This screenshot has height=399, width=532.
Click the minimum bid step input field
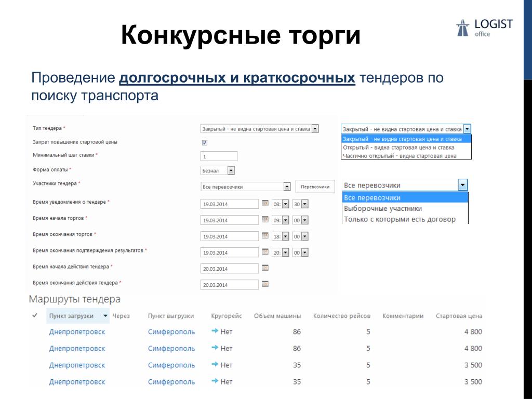click(219, 156)
